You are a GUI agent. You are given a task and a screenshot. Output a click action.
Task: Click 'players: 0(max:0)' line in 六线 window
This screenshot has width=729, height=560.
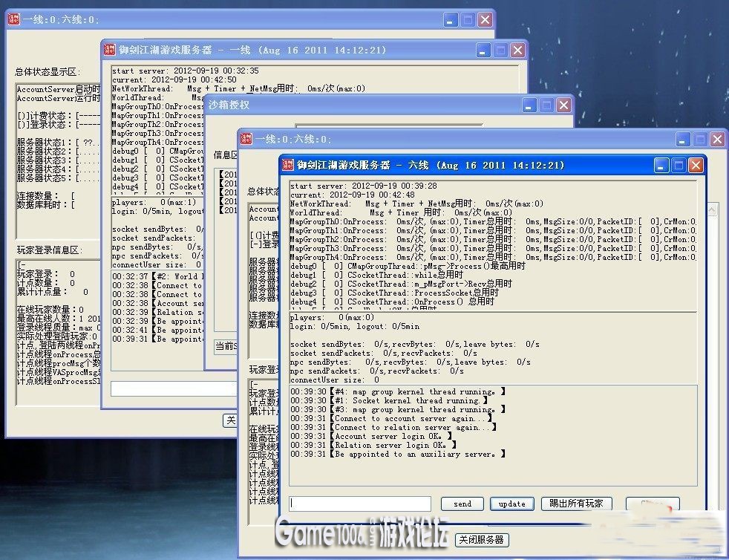(332, 317)
